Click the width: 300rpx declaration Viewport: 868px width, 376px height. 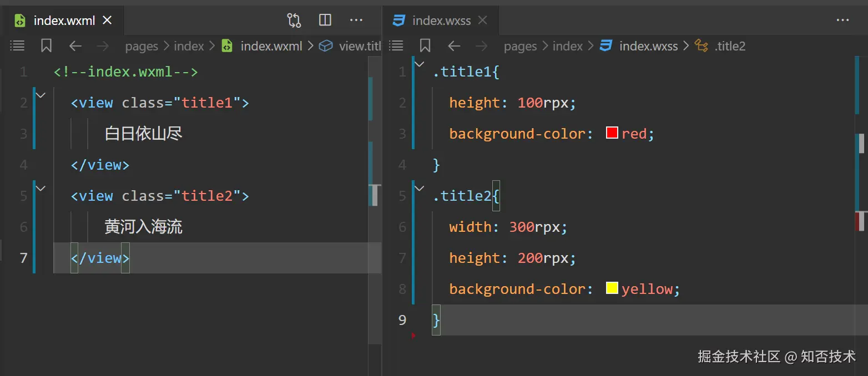[508, 227]
